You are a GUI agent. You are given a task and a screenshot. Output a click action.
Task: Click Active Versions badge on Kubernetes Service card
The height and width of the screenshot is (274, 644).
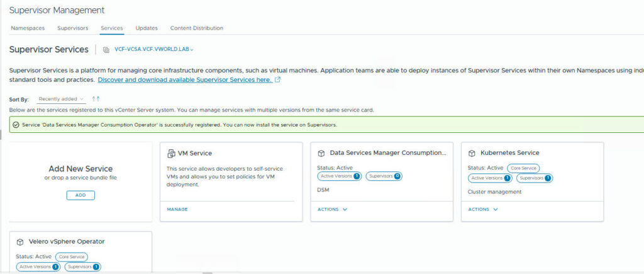coord(489,178)
